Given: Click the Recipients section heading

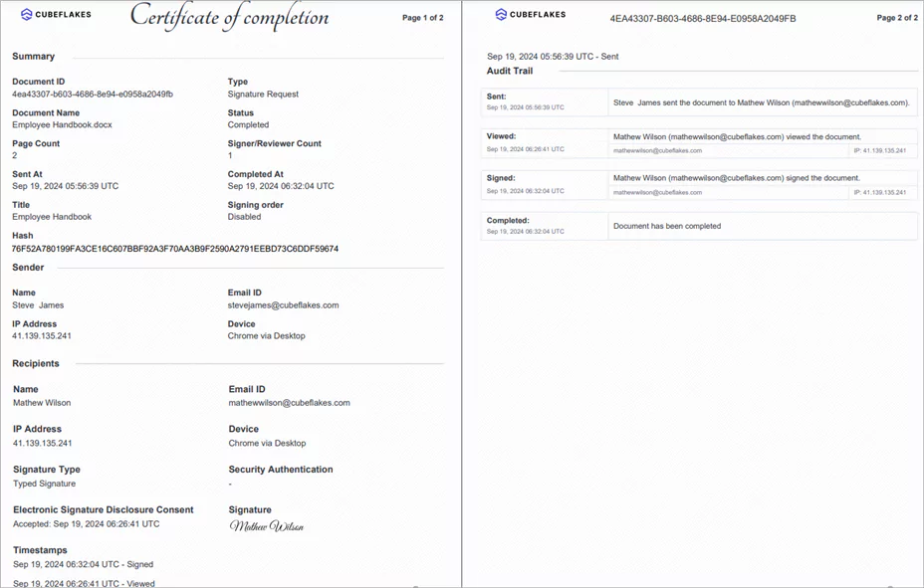Looking at the screenshot, I should [x=36, y=363].
